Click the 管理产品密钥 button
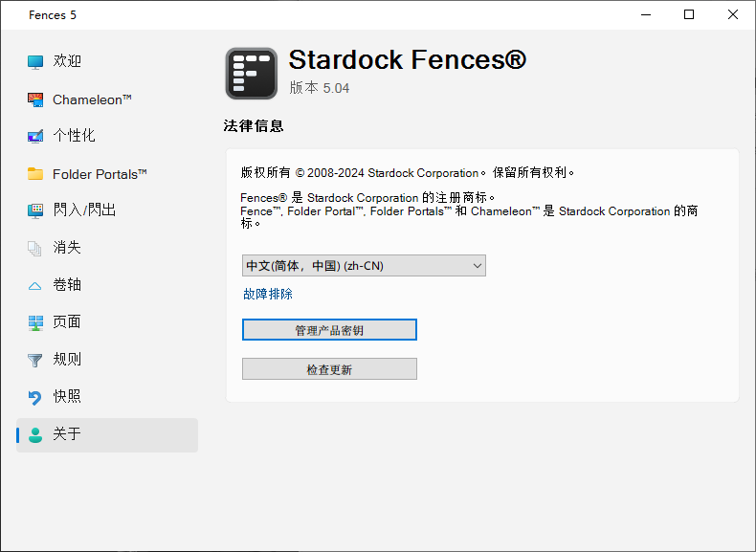The width and height of the screenshot is (756, 552). [x=329, y=330]
